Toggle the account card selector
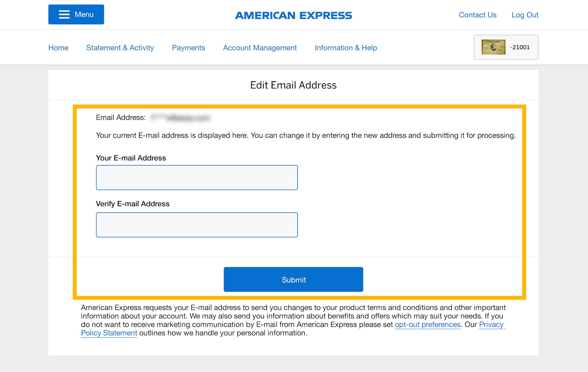 click(x=506, y=47)
